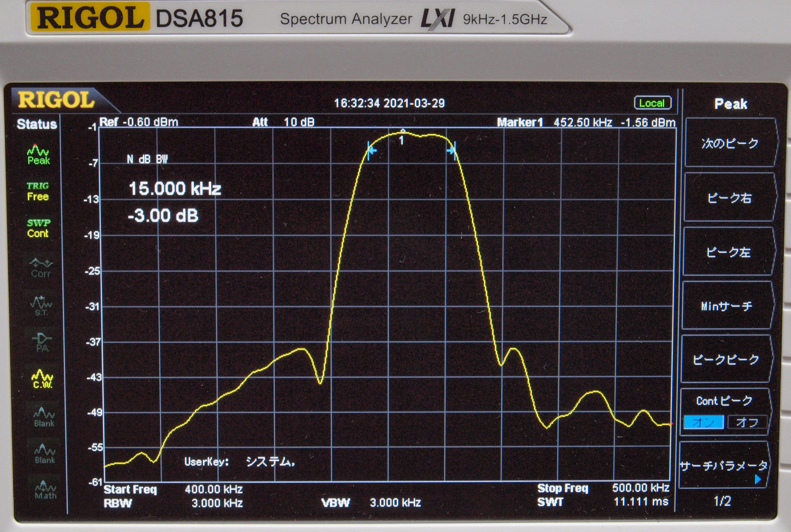
Task: Click the left N dB bandwidth arrow marker
Action: [x=372, y=150]
